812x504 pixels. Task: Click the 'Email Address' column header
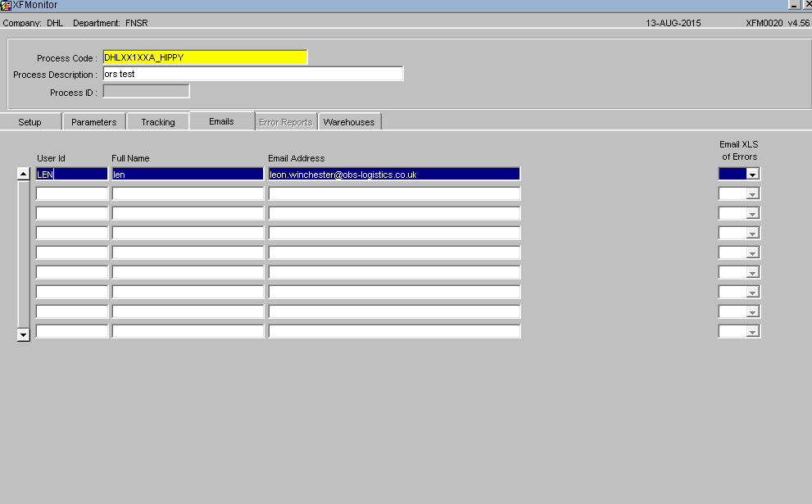coord(297,158)
